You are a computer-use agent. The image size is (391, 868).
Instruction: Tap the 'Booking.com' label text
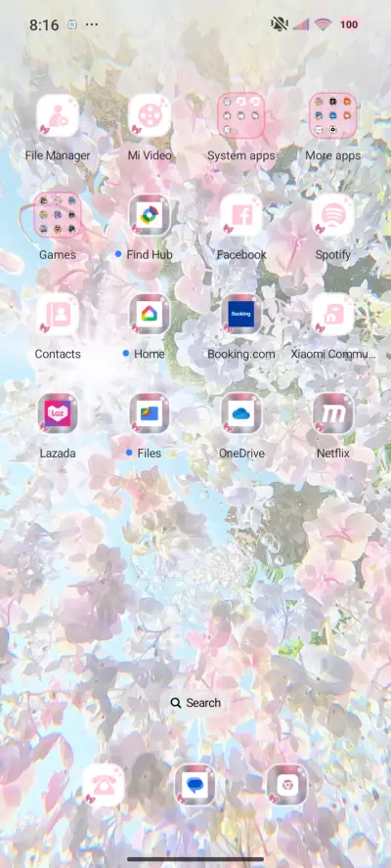[x=240, y=354]
